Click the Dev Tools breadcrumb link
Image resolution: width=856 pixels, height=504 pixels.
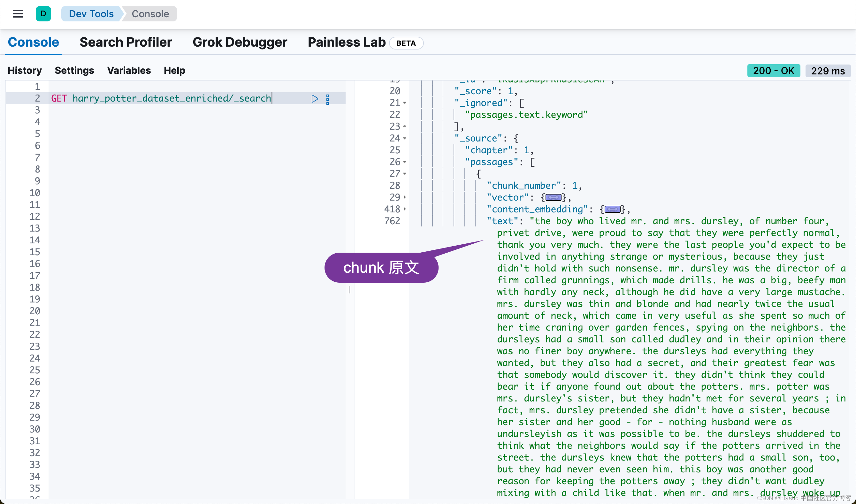[91, 14]
